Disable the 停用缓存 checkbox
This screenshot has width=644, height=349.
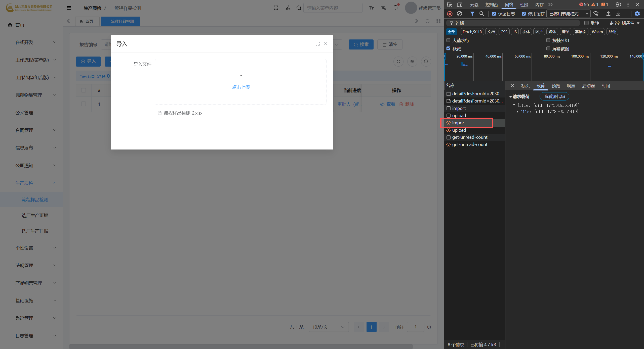[x=524, y=14]
